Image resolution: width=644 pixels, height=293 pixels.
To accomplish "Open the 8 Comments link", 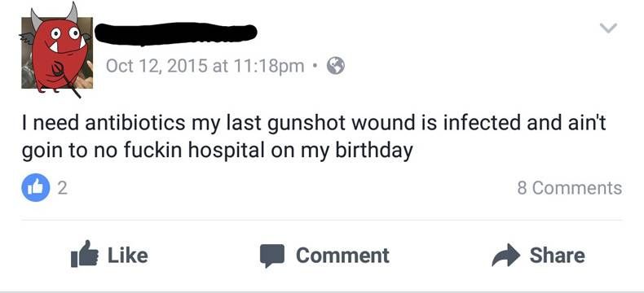I will pos(570,188).
